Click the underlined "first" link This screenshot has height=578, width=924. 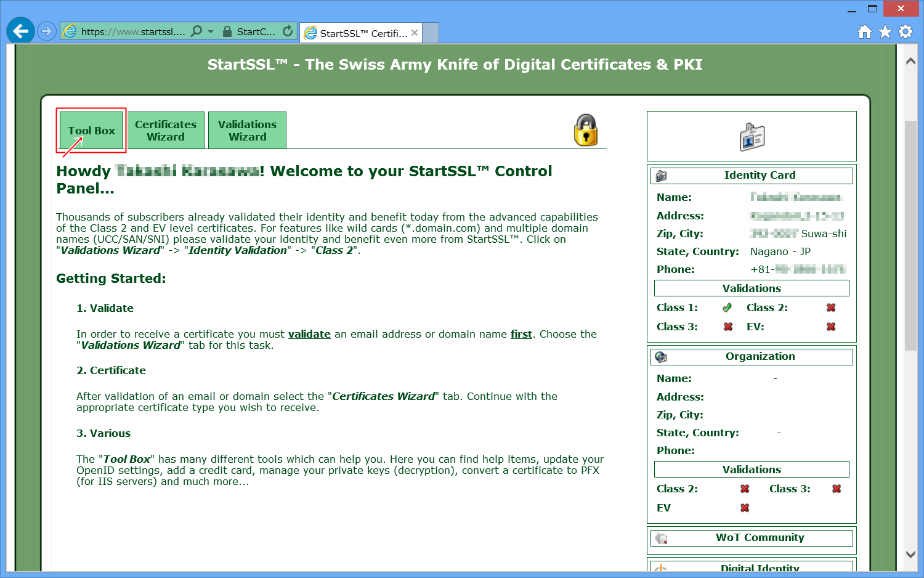(521, 334)
